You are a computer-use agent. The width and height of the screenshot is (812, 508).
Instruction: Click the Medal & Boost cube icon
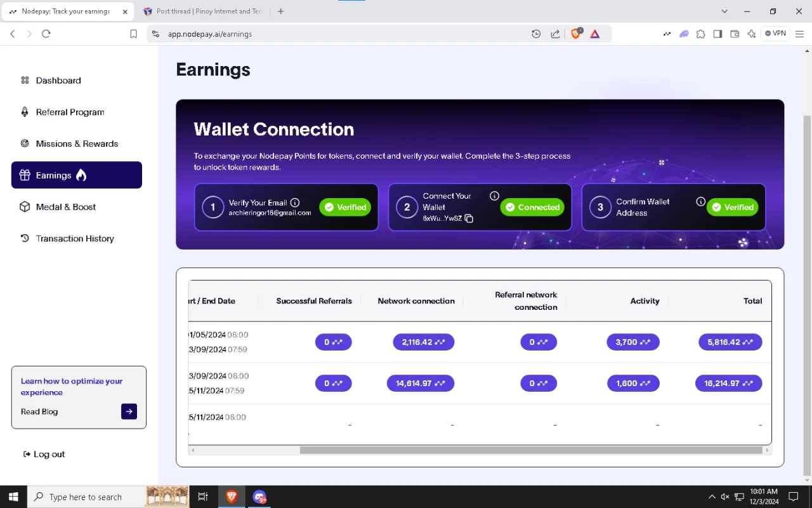25,207
